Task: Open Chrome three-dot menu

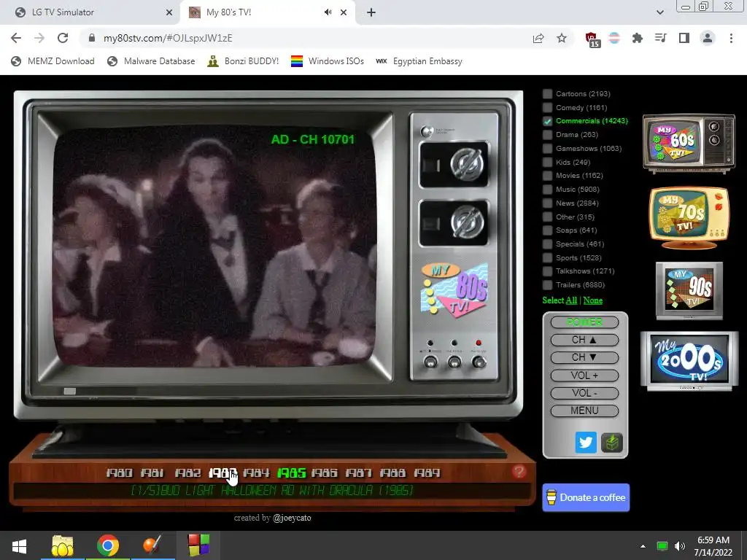Action: [x=731, y=38]
